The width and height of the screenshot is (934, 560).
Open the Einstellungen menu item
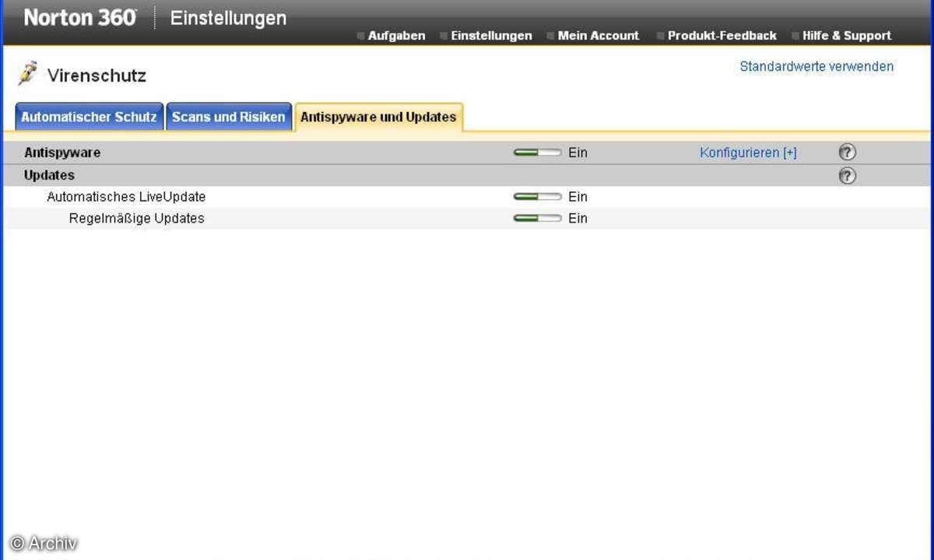tap(491, 36)
